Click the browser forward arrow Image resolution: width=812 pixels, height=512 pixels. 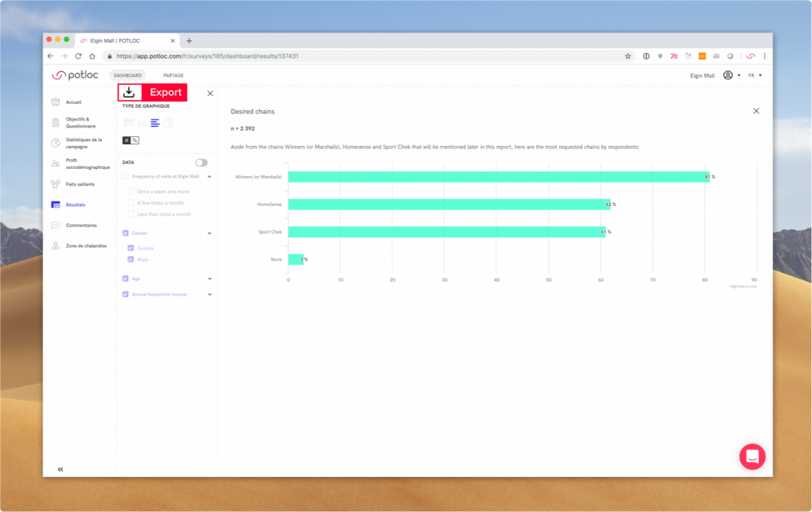coord(64,56)
